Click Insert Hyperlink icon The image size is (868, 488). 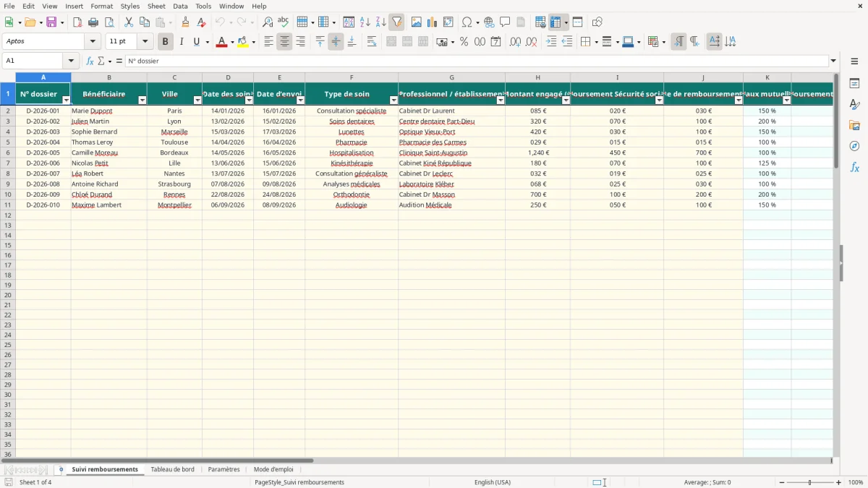[x=489, y=22]
